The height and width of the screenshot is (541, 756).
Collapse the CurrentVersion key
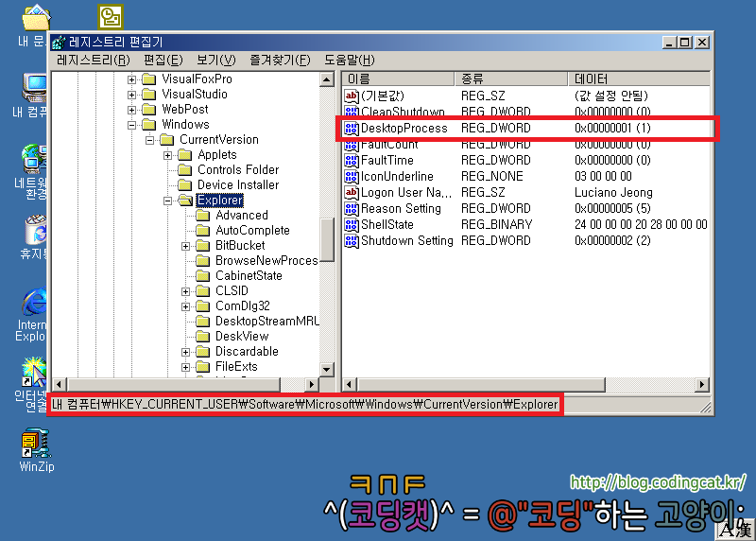pyautogui.click(x=149, y=140)
